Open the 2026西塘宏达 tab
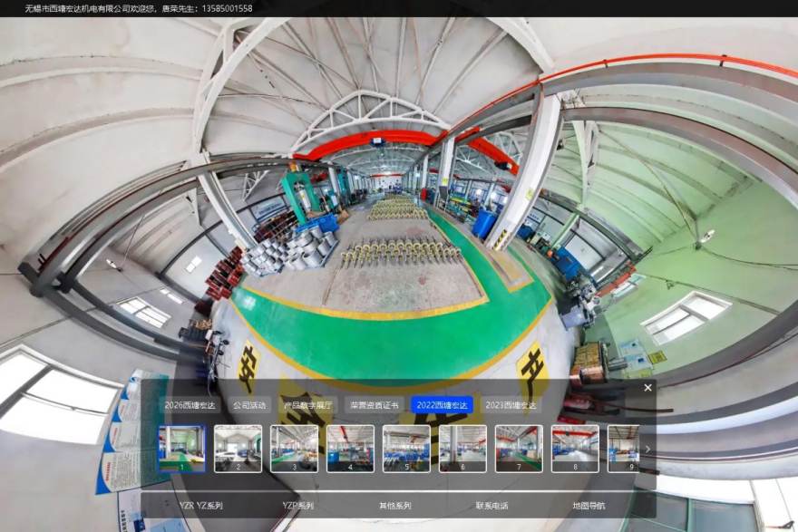 pyautogui.click(x=190, y=405)
